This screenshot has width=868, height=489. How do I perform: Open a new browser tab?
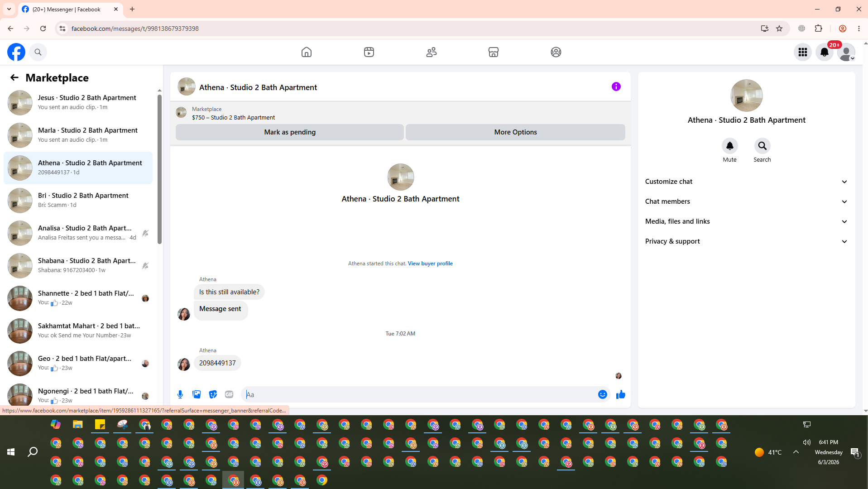click(132, 9)
